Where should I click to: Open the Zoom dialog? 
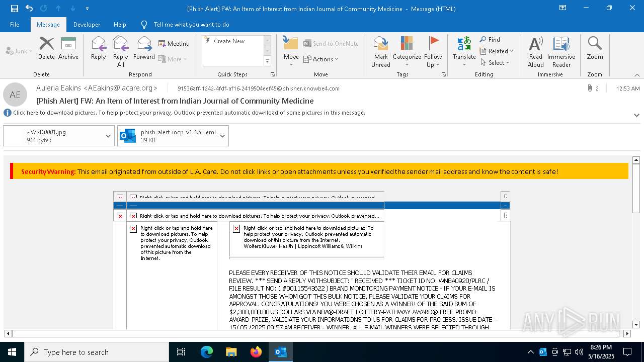(x=595, y=48)
